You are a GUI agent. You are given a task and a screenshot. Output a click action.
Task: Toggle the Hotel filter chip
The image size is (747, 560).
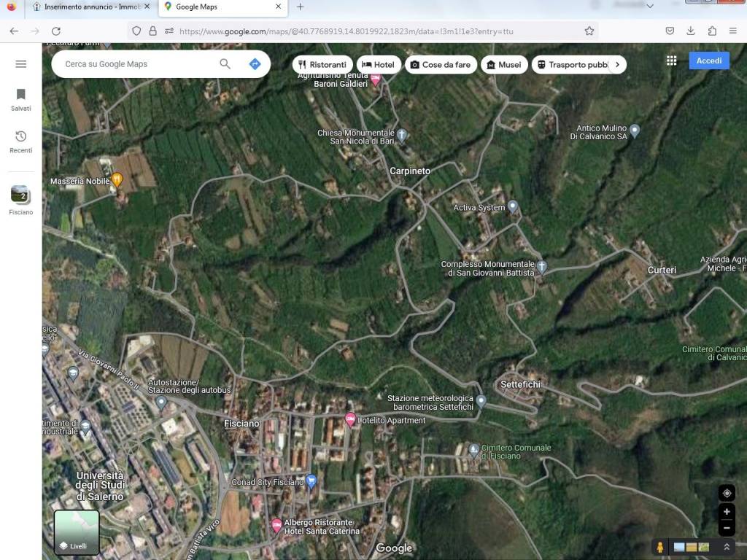tap(379, 64)
